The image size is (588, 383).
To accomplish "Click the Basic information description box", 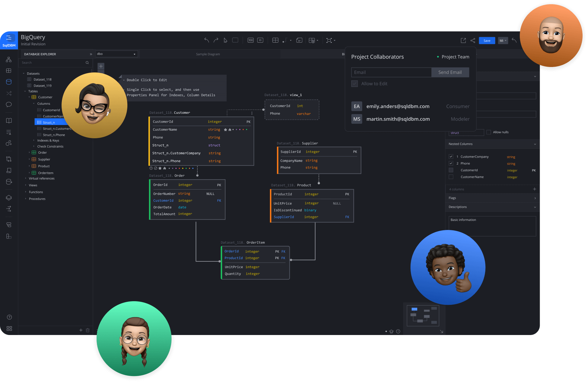I will (x=492, y=226).
